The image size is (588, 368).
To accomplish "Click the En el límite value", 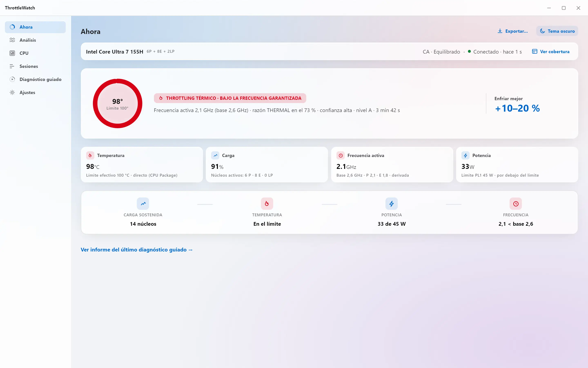I will pos(267,224).
